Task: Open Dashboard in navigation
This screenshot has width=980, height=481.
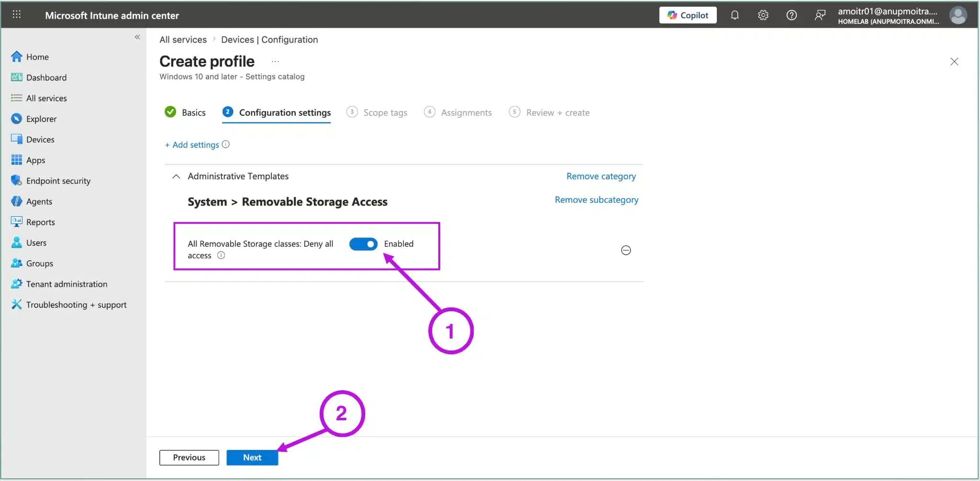Action: [46, 77]
